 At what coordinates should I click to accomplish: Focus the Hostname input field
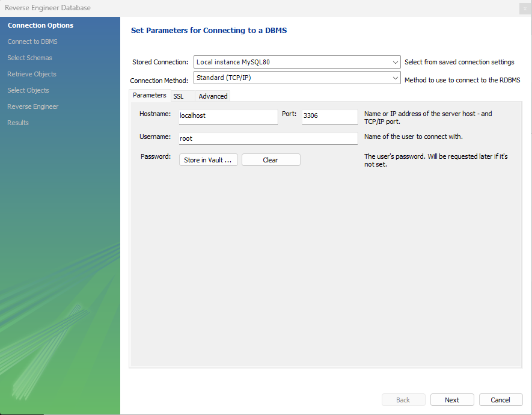coord(228,117)
